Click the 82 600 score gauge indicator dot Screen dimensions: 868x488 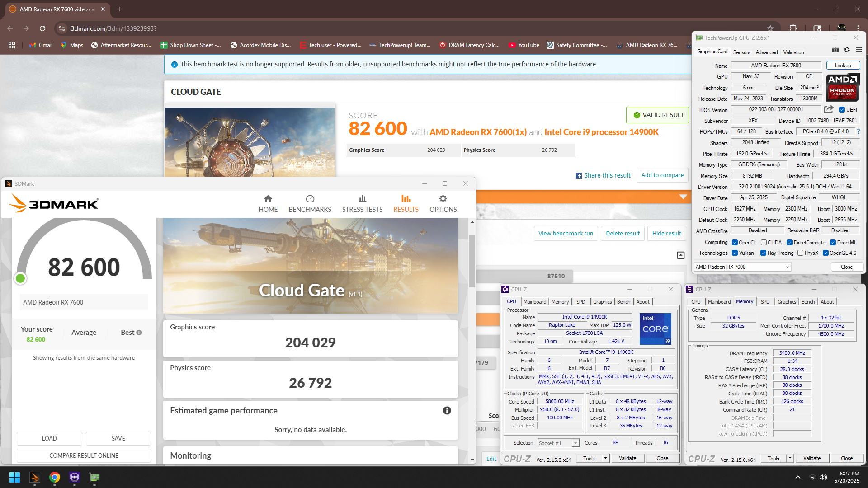pyautogui.click(x=20, y=278)
